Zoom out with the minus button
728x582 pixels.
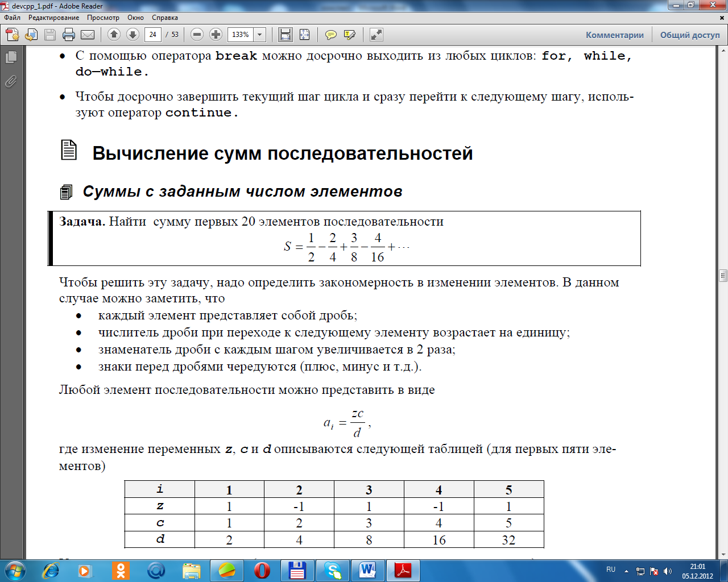(197, 35)
